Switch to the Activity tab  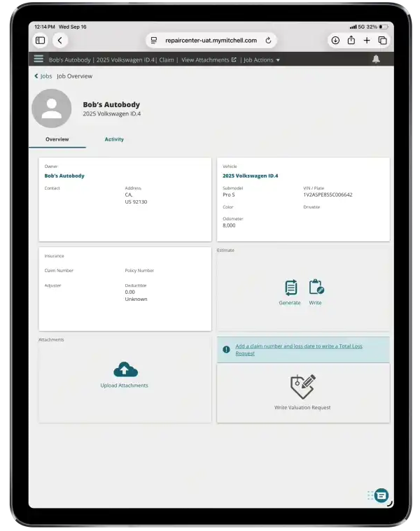(x=114, y=139)
